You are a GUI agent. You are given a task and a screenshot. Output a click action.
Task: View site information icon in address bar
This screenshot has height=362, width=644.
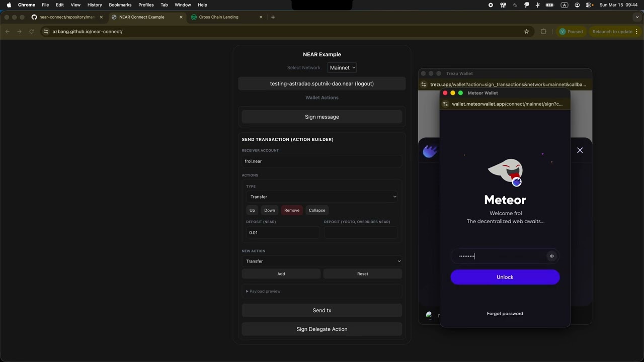[46, 31]
